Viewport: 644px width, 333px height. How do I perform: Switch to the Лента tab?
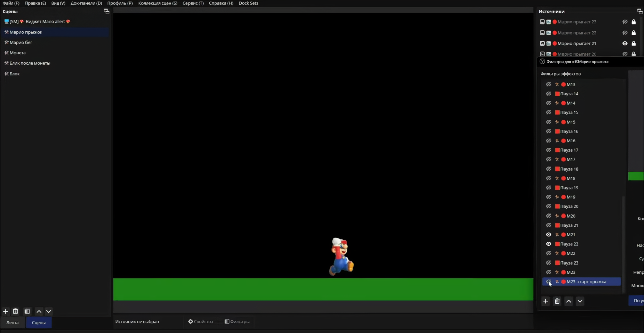(12, 322)
